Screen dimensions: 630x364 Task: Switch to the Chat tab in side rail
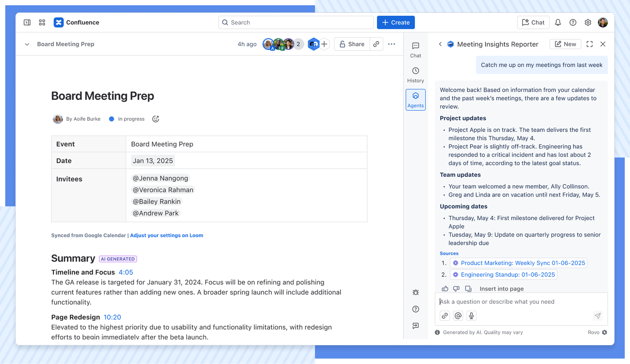pyautogui.click(x=415, y=50)
